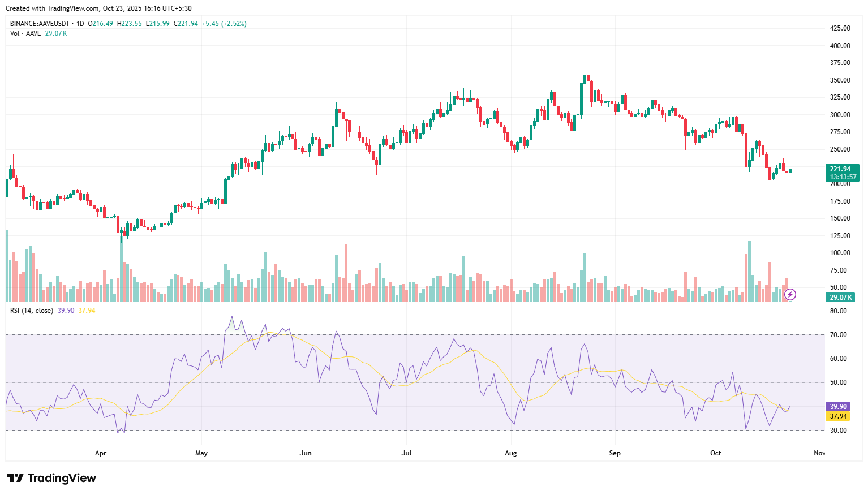Select the RSI (14, close) legend

pyautogui.click(x=32, y=311)
